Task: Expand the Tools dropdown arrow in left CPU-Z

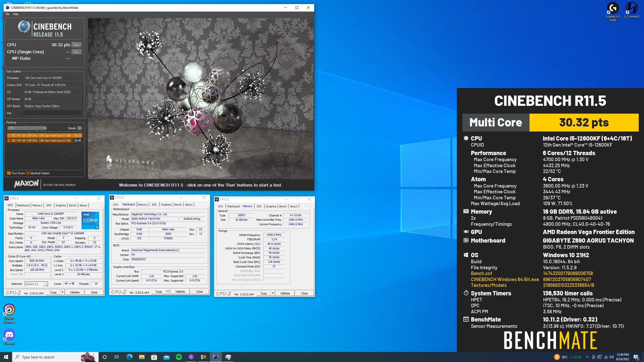Action: 62,292
